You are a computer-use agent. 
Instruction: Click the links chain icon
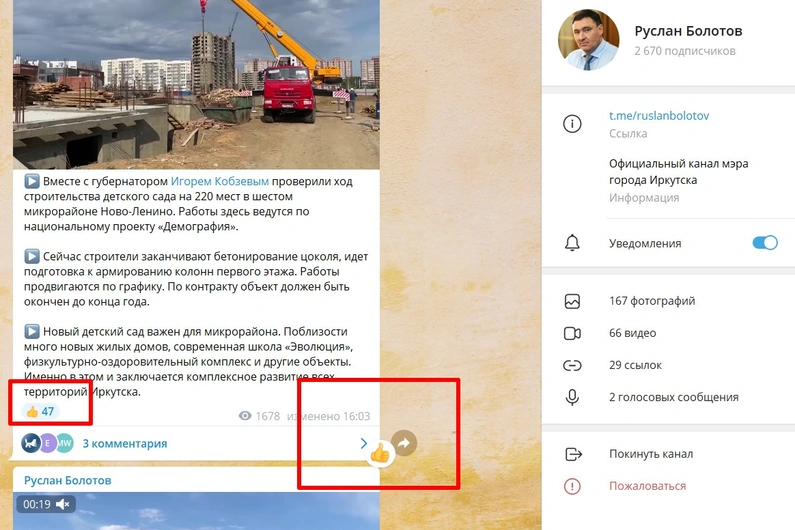click(572, 365)
